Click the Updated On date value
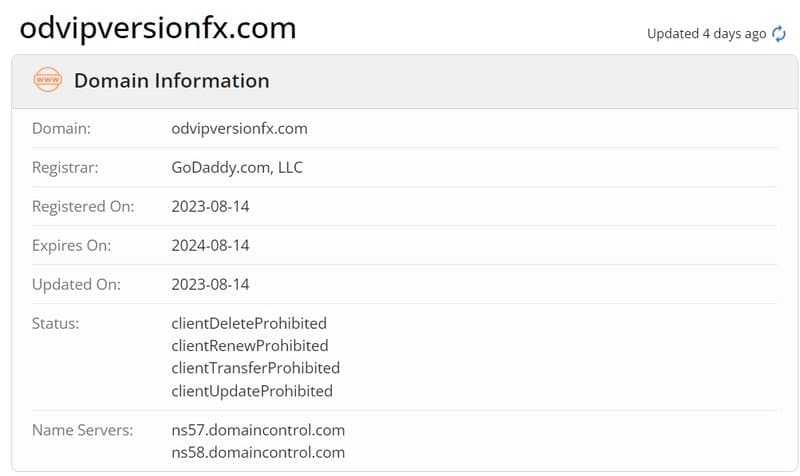This screenshot has width=800, height=476. click(210, 284)
